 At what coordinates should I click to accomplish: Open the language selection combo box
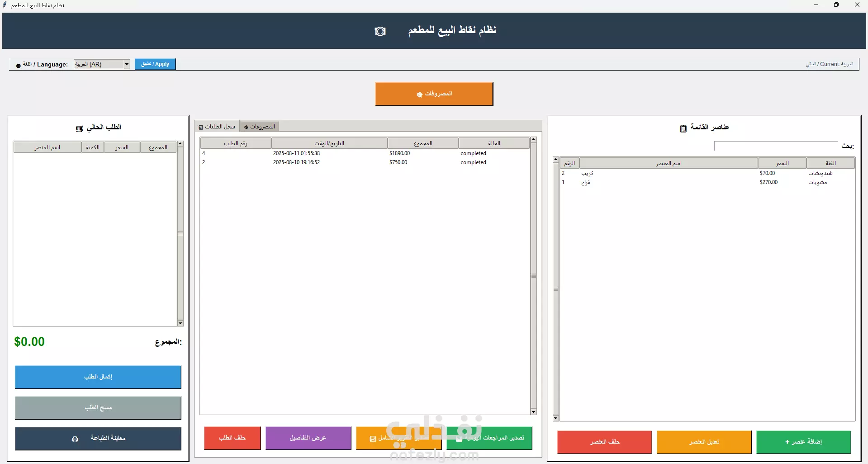pyautogui.click(x=102, y=64)
